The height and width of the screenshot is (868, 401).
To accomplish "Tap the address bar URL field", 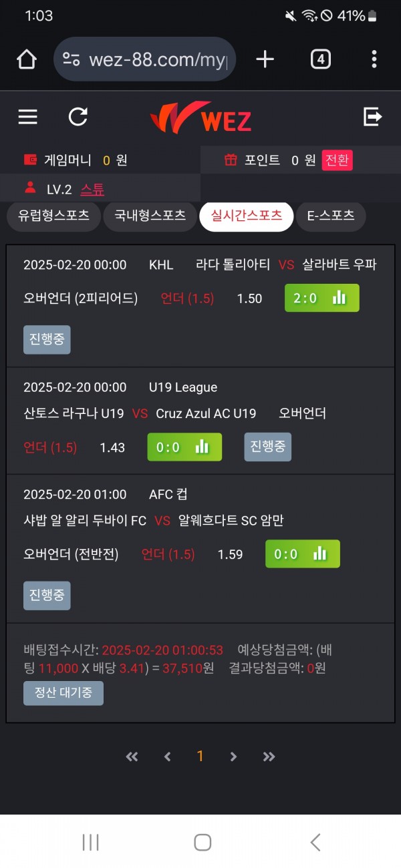I will pyautogui.click(x=147, y=59).
